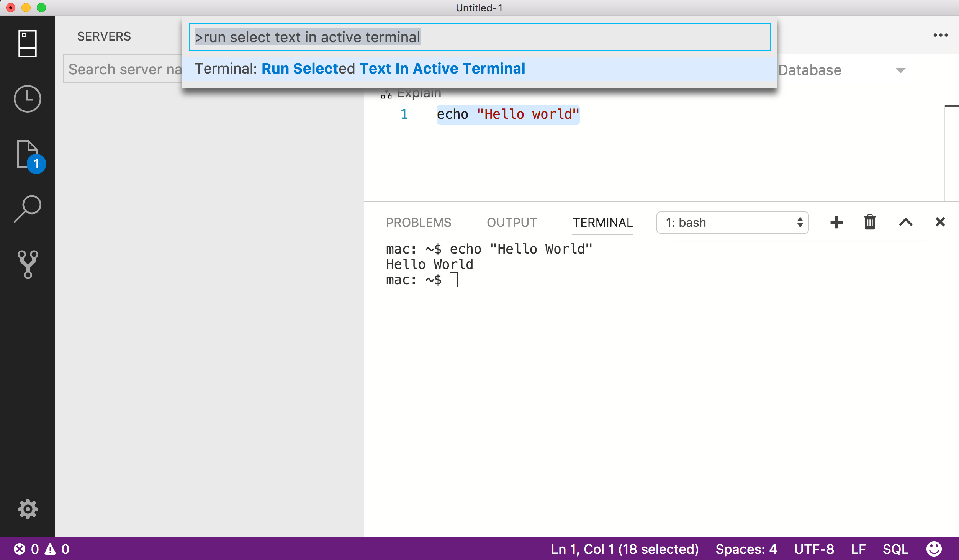Select the OUTPUT tab
Viewport: 959px width, 560px height.
coord(512,223)
